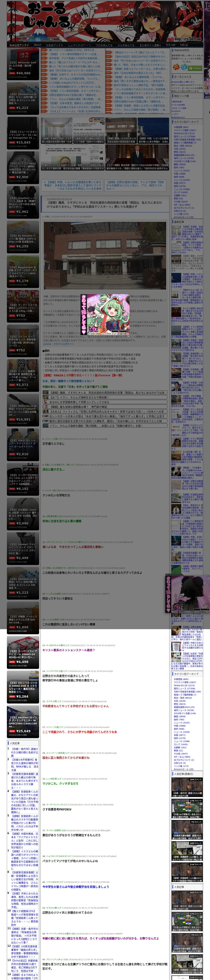Open the ウクライナ情勢 (1907) category link

[185, 130]
